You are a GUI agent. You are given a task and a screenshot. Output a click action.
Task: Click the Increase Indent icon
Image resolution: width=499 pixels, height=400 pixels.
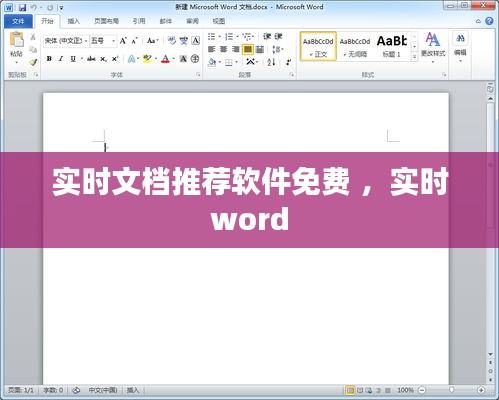click(x=278, y=36)
